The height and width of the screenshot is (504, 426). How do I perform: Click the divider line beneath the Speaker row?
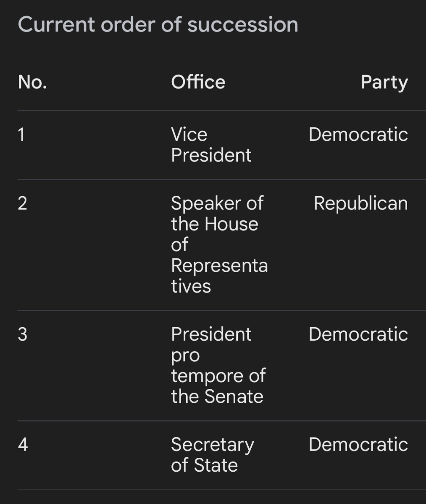click(x=221, y=311)
